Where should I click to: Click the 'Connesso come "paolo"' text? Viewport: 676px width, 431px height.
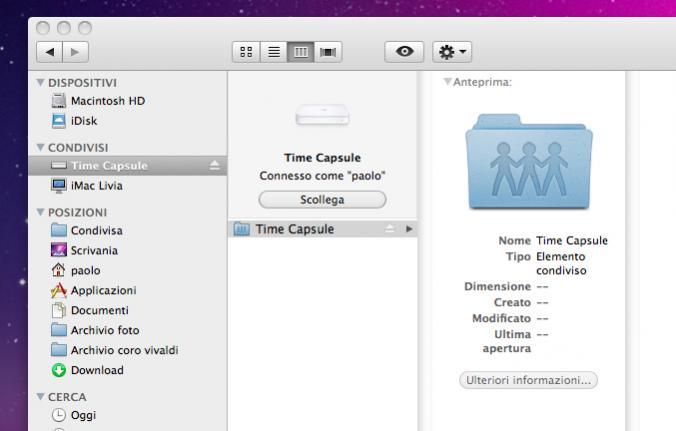click(x=322, y=176)
